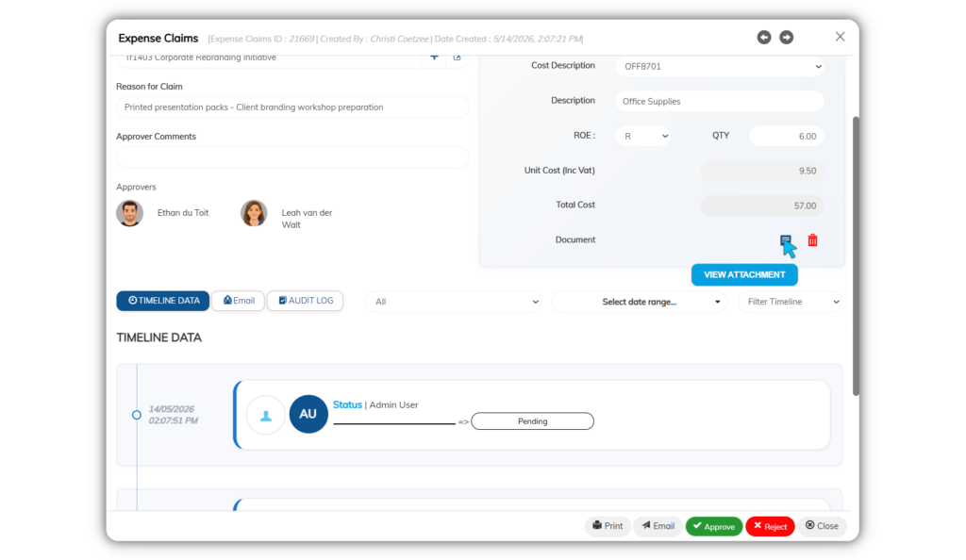View the attached document icon

pos(785,240)
